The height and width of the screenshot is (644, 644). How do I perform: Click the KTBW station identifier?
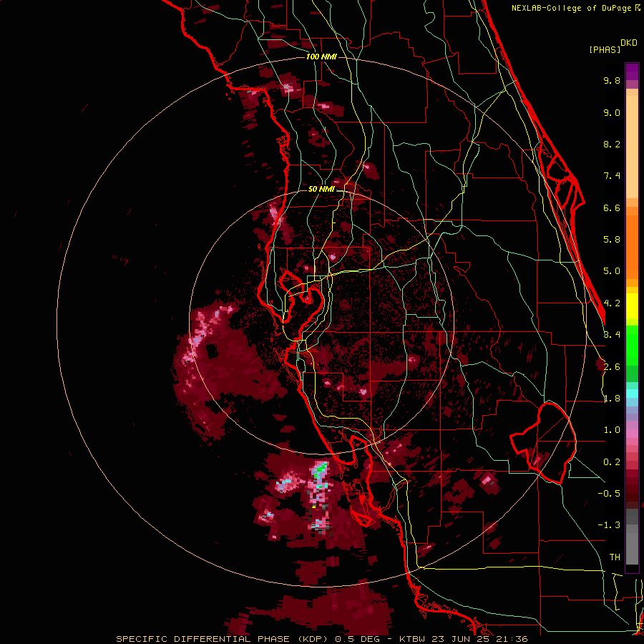[412, 639]
